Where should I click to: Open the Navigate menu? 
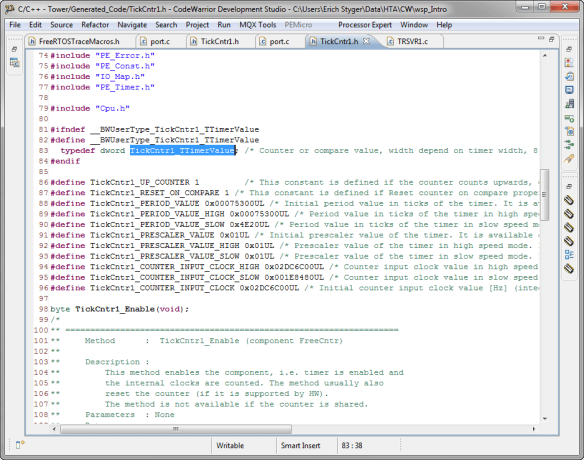132,25
